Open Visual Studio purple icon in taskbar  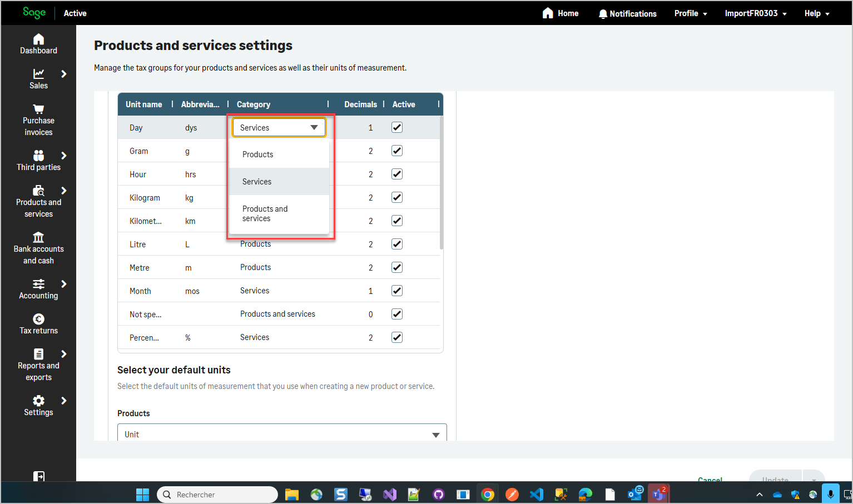pyautogui.click(x=390, y=494)
